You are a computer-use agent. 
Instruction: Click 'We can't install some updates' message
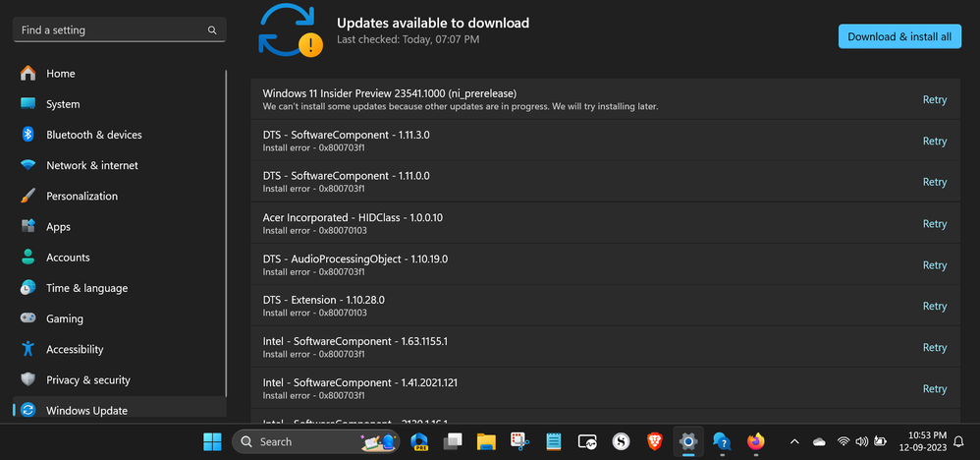click(x=460, y=106)
